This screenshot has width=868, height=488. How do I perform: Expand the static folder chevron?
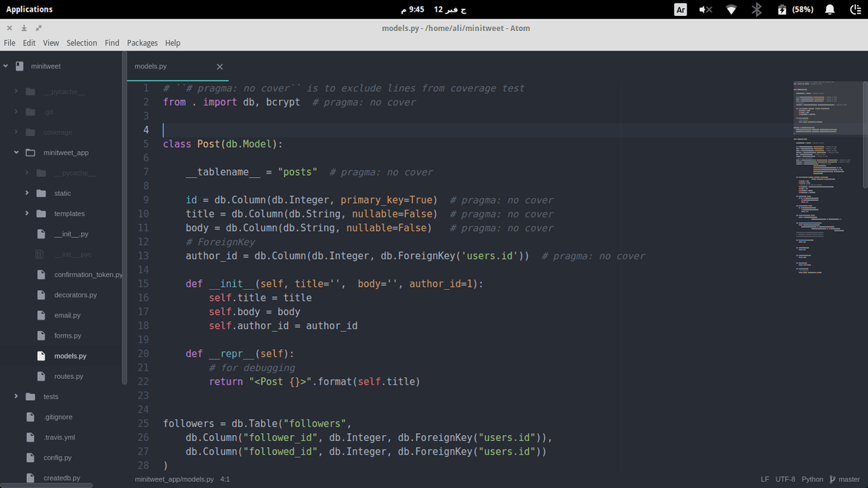point(27,194)
